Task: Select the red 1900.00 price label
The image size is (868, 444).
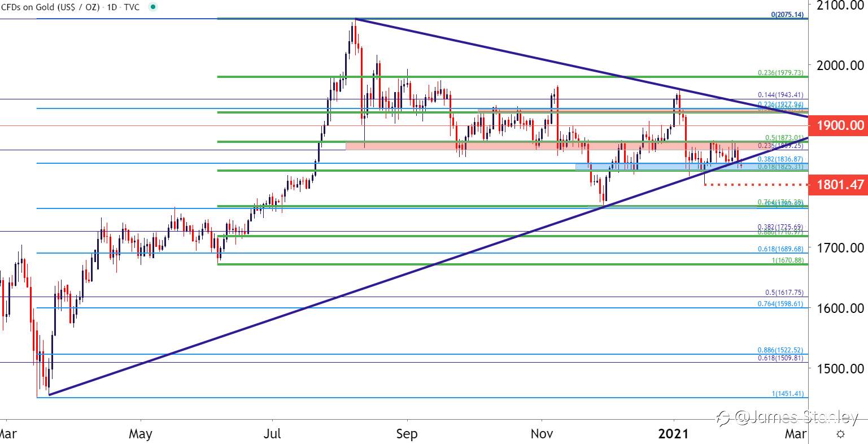Action: [838, 125]
